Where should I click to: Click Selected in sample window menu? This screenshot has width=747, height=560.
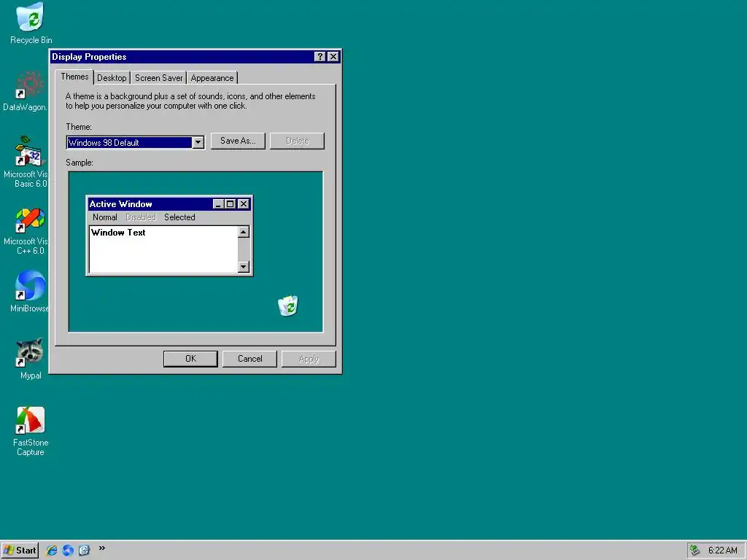[x=179, y=217]
